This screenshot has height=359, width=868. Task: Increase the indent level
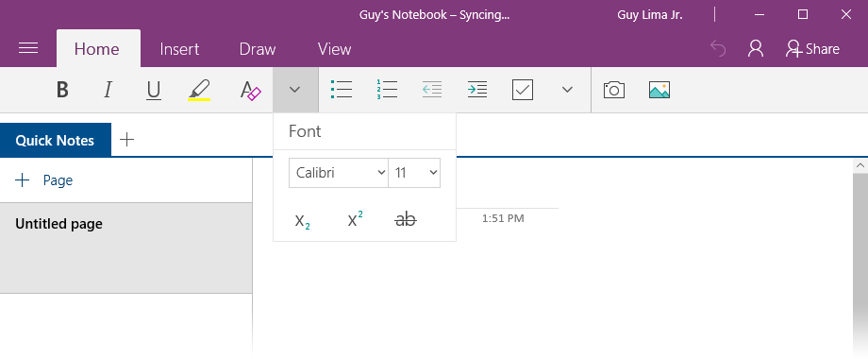(477, 90)
